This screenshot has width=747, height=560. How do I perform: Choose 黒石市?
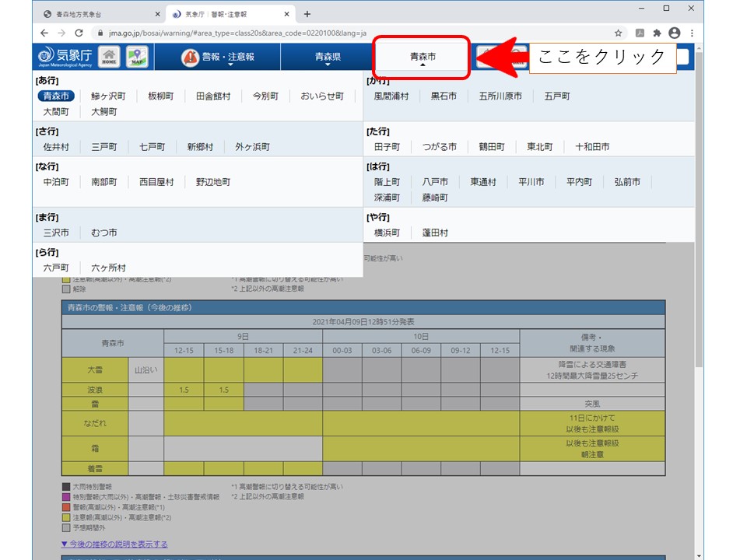click(444, 96)
